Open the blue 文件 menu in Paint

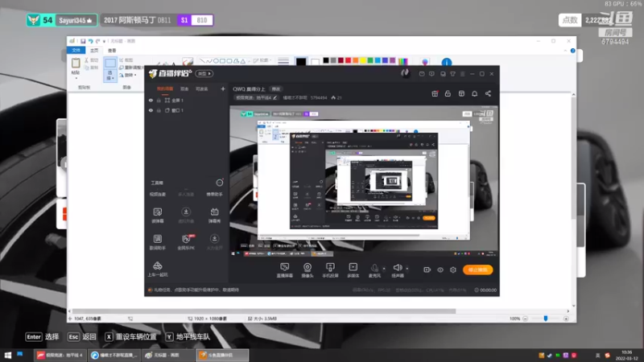76,50
